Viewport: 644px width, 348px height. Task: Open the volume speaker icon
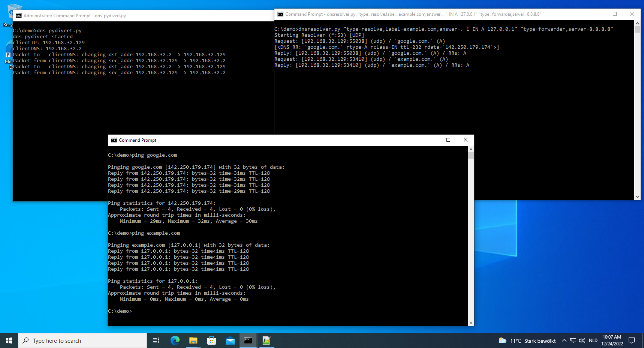582,340
